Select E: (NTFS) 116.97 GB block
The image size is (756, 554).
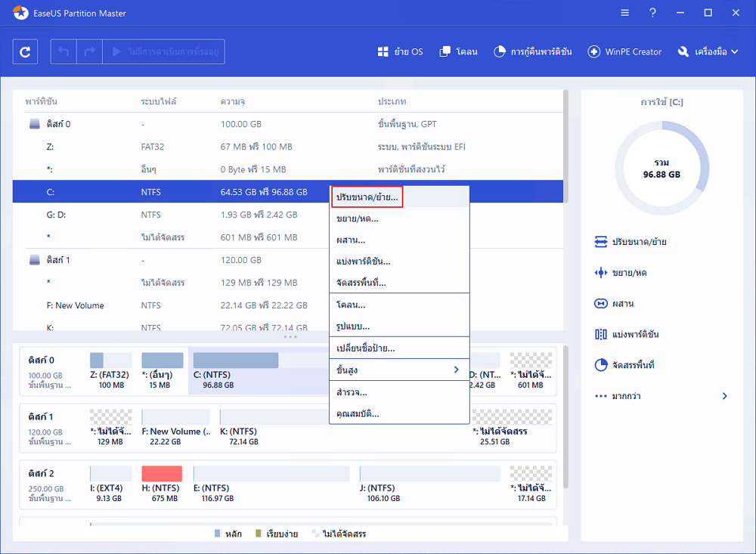pos(271,484)
